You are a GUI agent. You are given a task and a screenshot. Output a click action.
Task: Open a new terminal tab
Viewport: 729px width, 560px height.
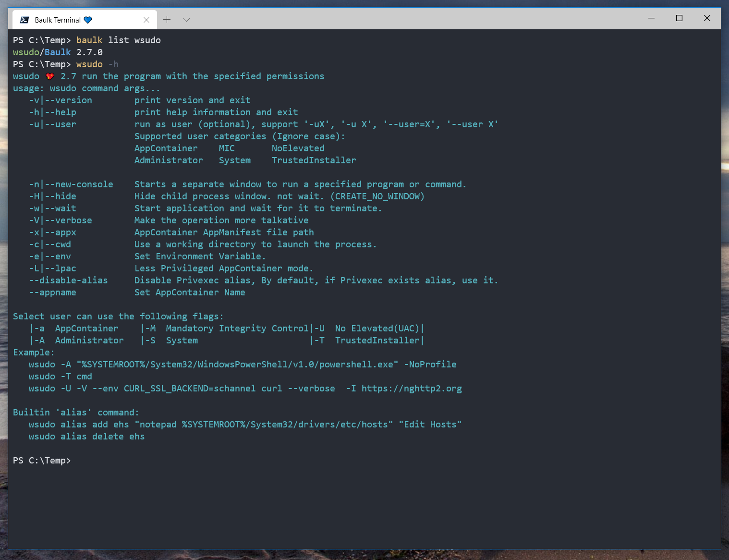click(167, 20)
